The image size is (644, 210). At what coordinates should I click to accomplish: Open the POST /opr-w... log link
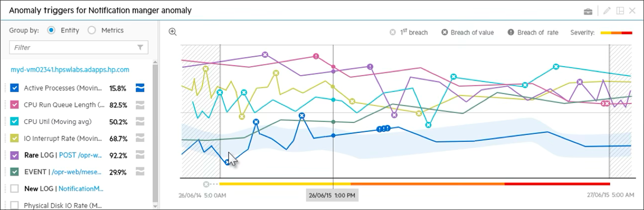[x=80, y=156]
